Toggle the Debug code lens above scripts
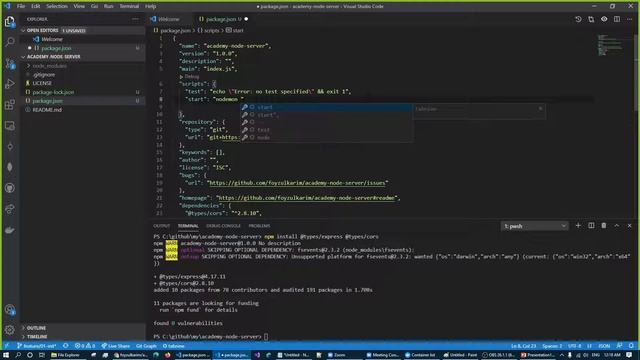This screenshot has width=640, height=360. click(189, 76)
